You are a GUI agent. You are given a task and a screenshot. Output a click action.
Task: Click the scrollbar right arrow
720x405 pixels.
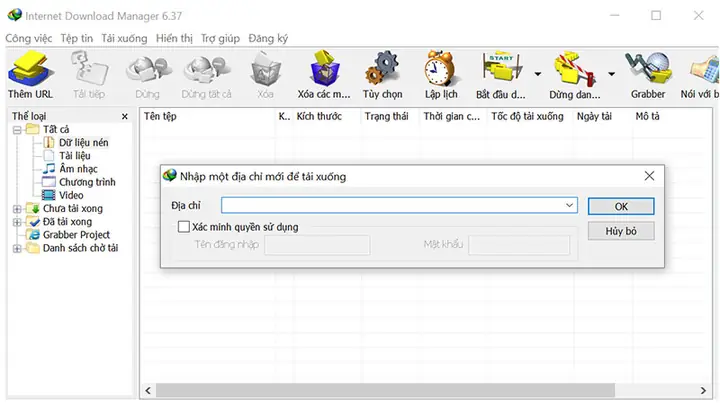[x=703, y=390]
